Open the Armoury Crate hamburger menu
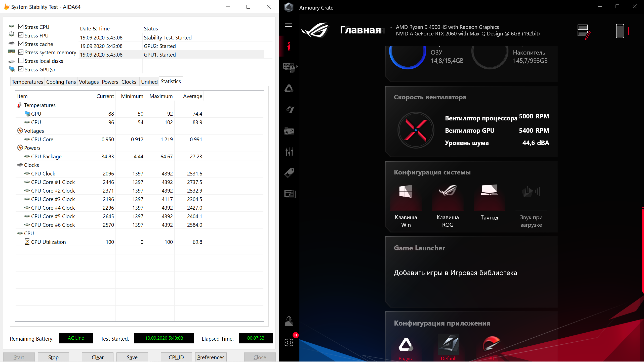The image size is (644, 362). 289,25
